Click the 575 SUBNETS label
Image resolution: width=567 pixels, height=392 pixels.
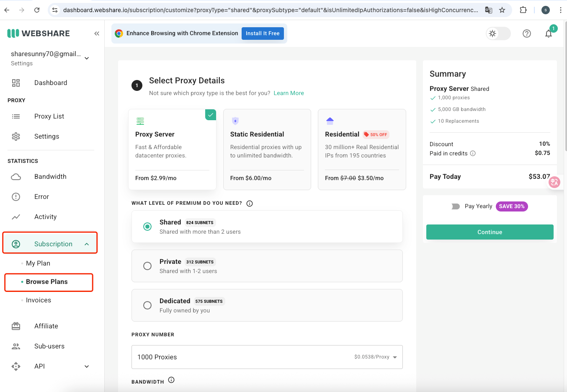pyautogui.click(x=209, y=301)
